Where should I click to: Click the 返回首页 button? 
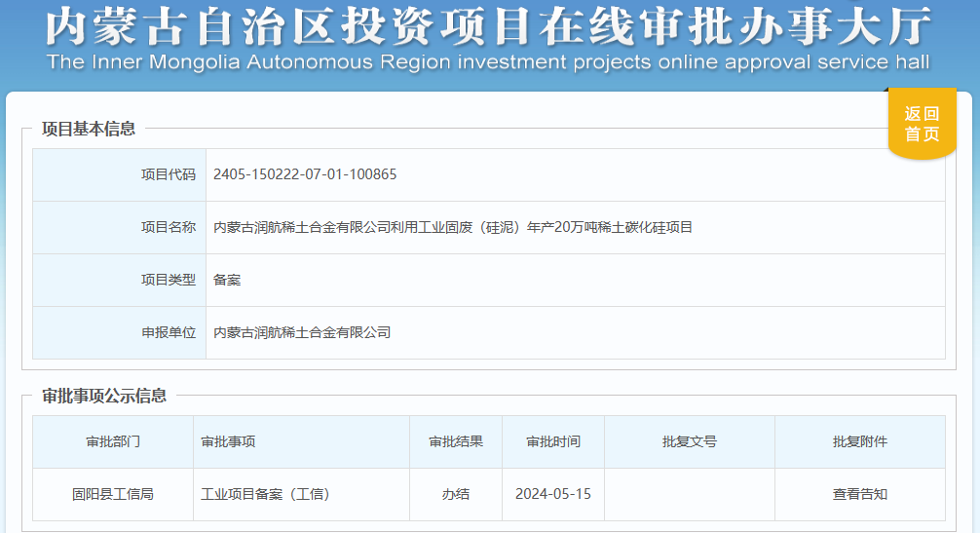click(922, 124)
